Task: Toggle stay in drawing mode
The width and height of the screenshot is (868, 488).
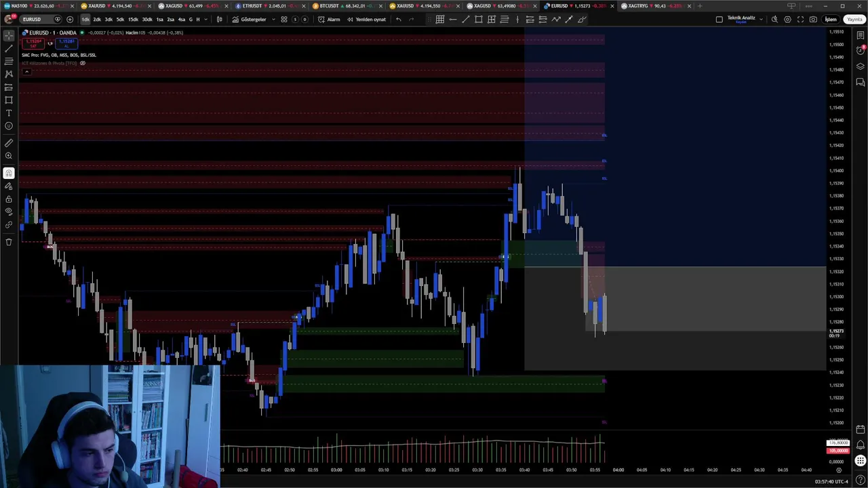Action: point(9,186)
